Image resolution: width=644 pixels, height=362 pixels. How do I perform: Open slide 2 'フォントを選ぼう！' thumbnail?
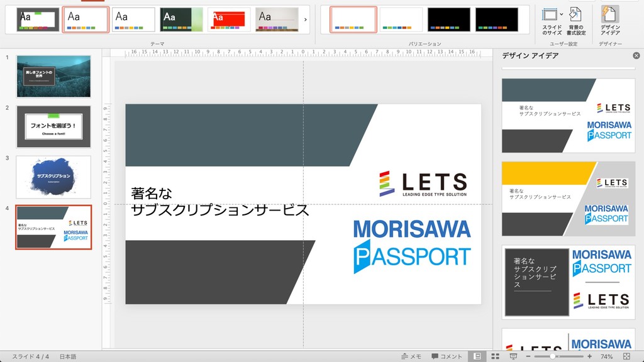tap(53, 126)
